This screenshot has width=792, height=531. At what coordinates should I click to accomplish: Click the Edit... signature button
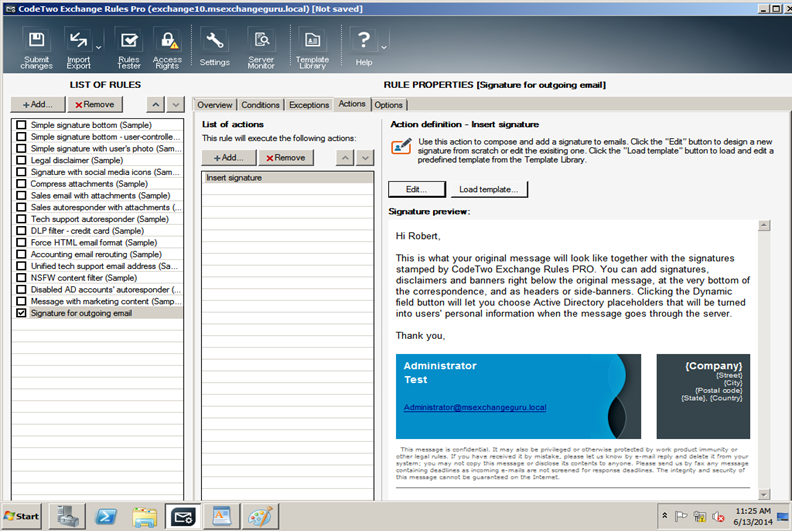point(417,189)
